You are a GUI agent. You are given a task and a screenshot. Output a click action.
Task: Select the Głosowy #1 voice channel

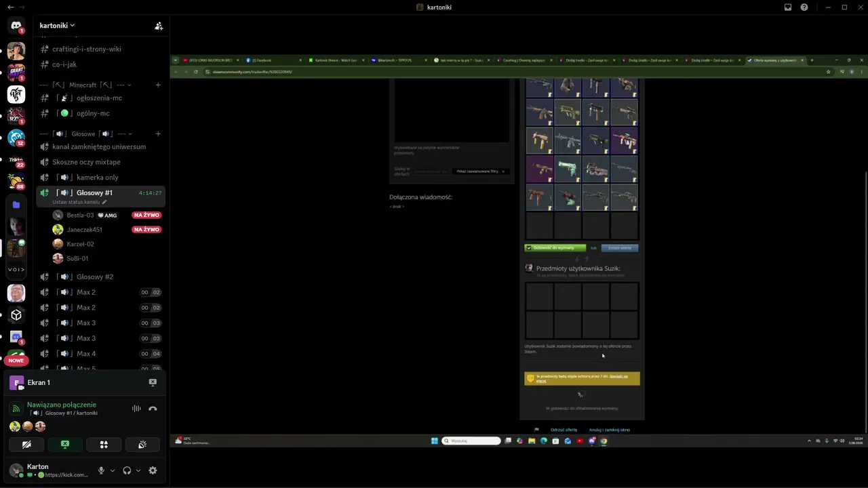[x=100, y=192]
